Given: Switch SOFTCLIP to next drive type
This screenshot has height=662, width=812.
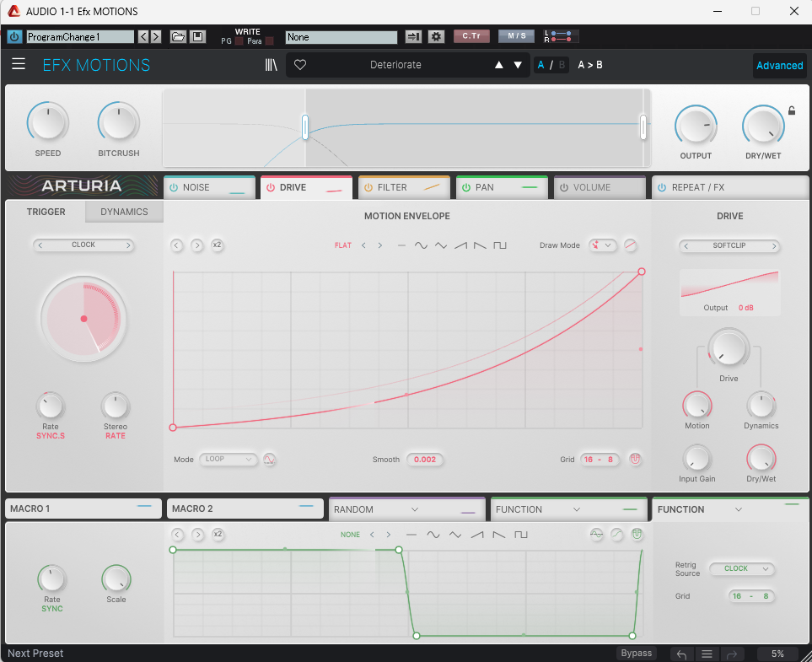Looking at the screenshot, I should tap(774, 245).
